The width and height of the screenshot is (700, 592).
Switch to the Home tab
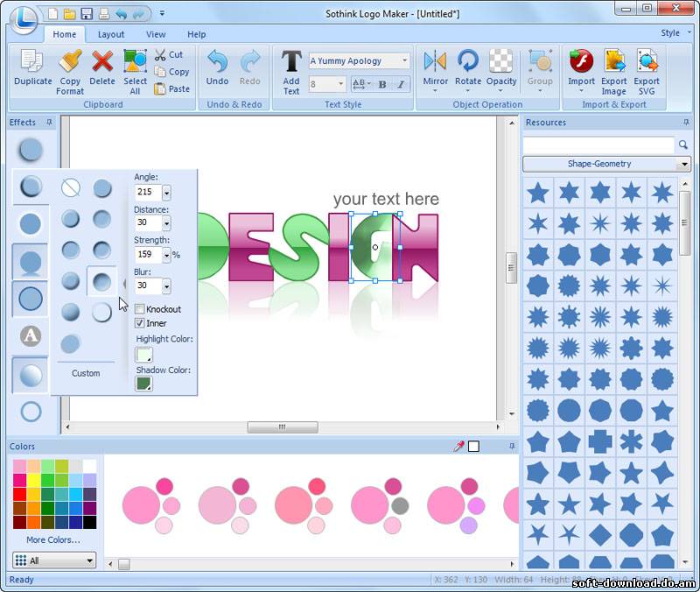point(64,34)
